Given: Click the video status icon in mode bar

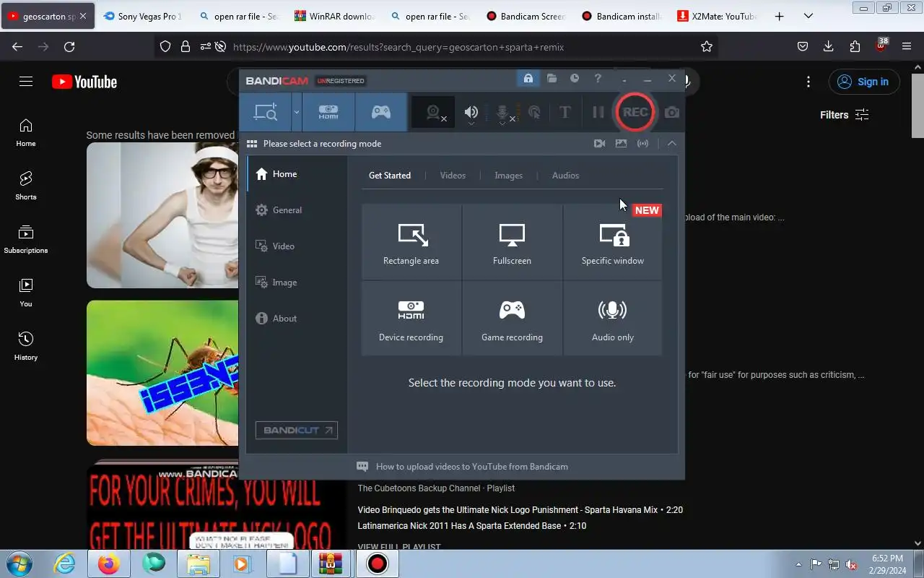Looking at the screenshot, I should point(599,144).
